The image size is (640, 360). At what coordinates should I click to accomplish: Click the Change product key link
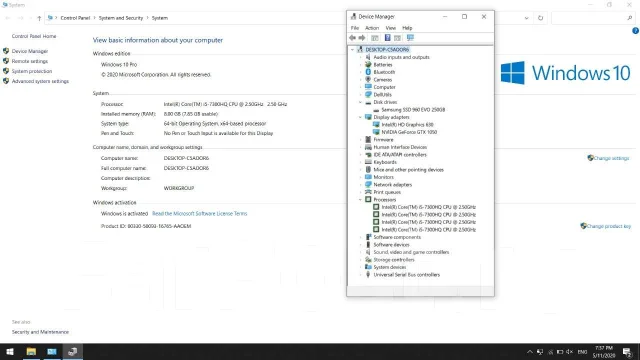609,226
